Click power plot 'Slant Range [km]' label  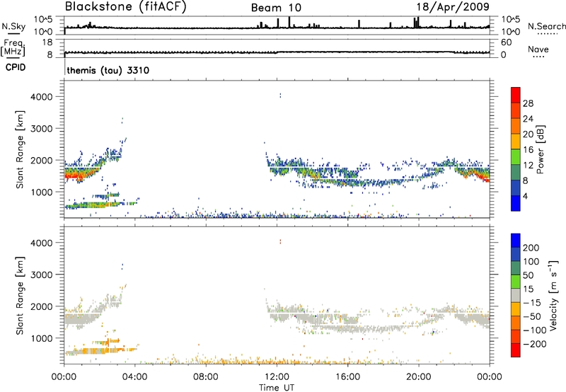point(20,149)
